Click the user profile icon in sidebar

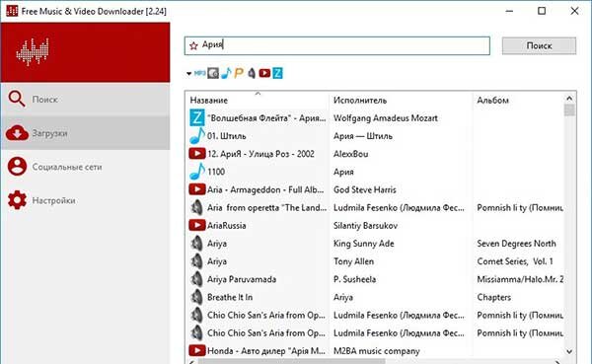pyautogui.click(x=17, y=167)
